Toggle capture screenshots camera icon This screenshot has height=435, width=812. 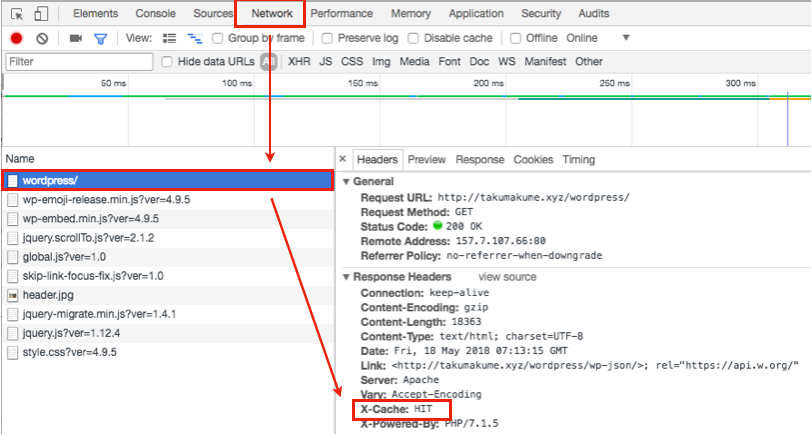76,38
